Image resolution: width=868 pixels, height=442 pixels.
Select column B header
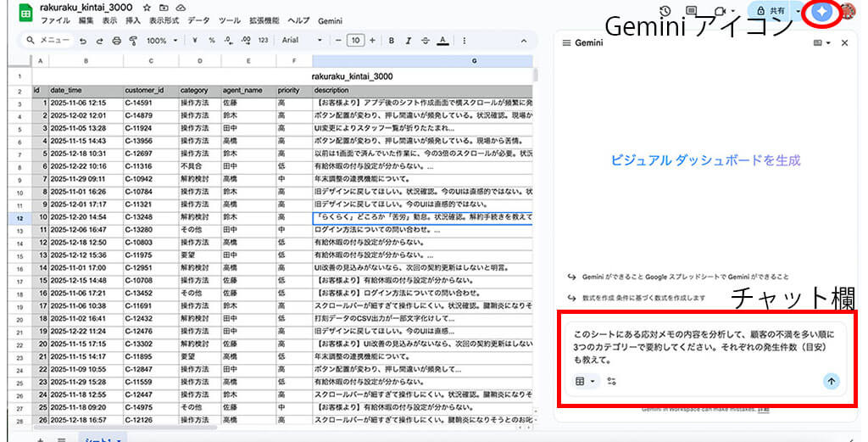tap(86, 61)
